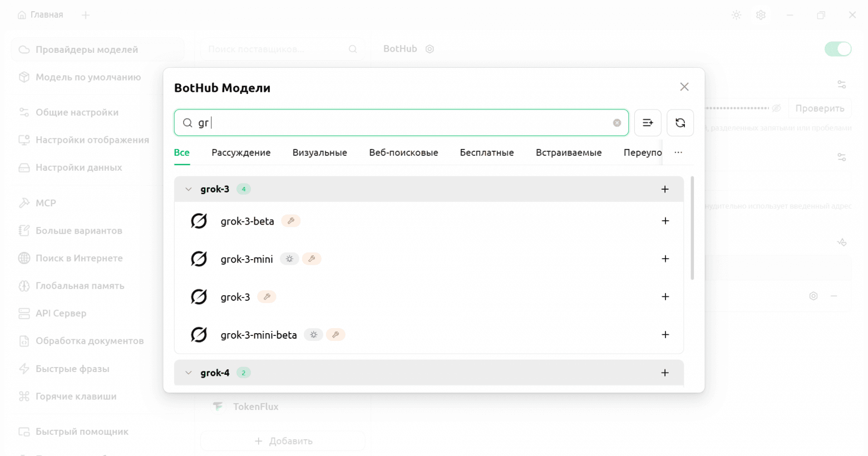Show hidden API key eye icon
This screenshot has height=456, width=868.
(x=777, y=108)
